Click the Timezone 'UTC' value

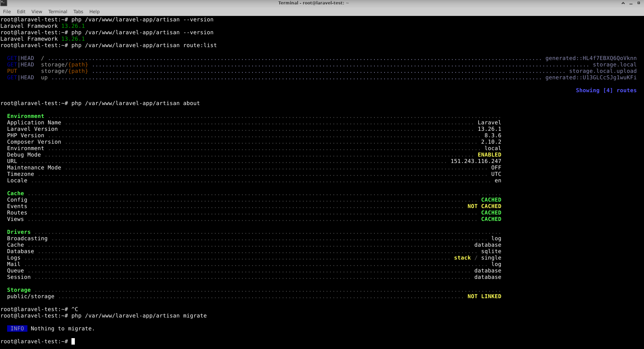pyautogui.click(x=496, y=174)
